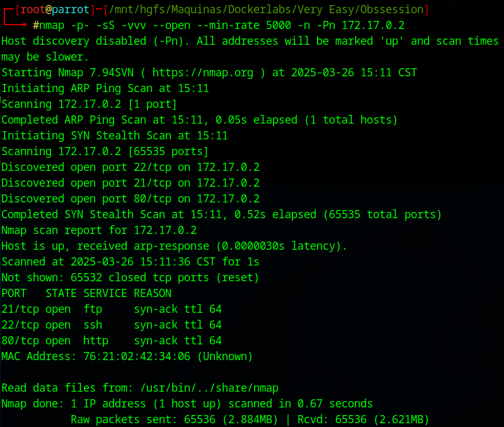Click the REASON column header

[152, 293]
